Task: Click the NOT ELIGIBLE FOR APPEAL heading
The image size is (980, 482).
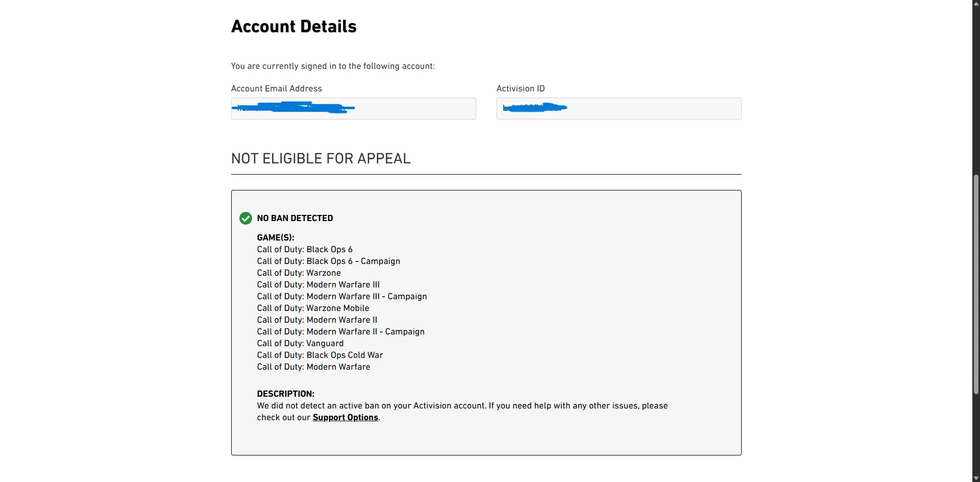Action: pos(321,159)
